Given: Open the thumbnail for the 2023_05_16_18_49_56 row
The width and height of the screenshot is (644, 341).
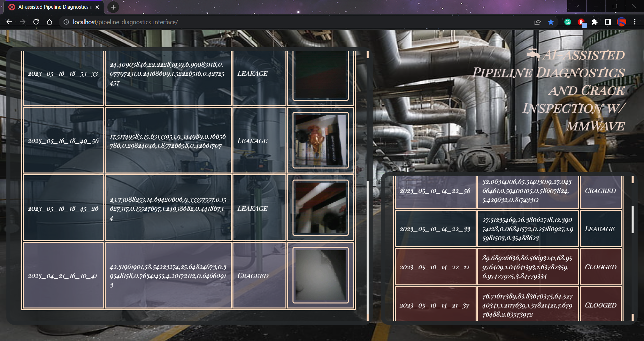Looking at the screenshot, I should point(320,141).
